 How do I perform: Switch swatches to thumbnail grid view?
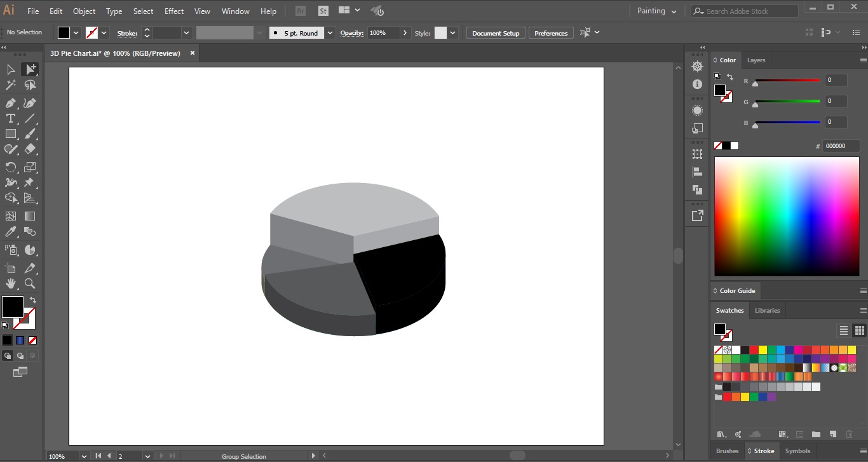click(x=859, y=330)
